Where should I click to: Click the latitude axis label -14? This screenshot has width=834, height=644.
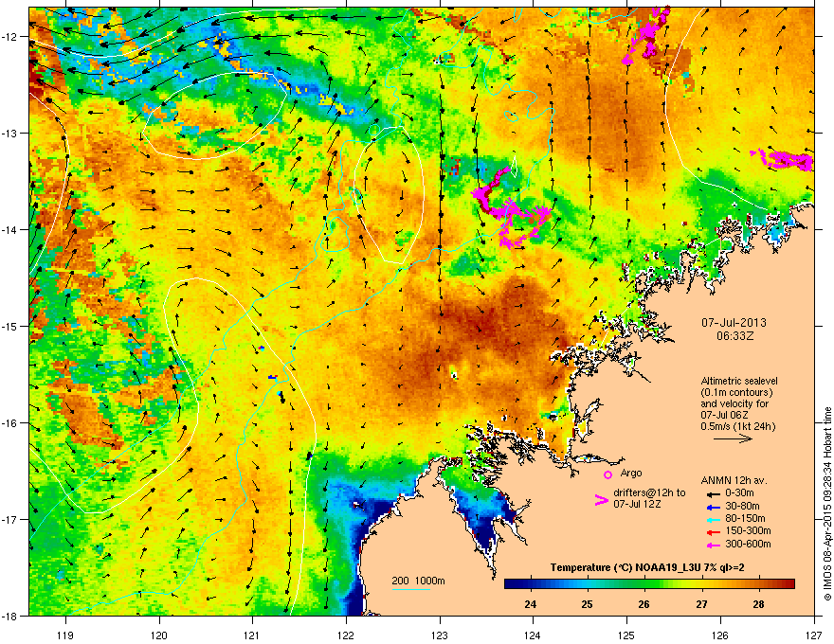point(10,229)
